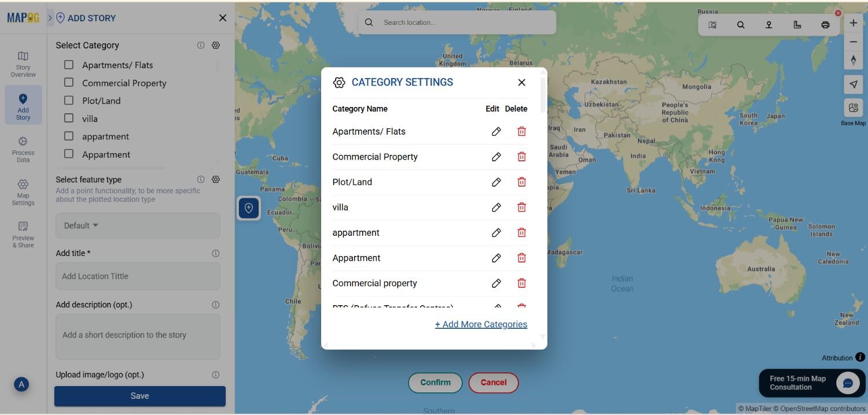Click the search magnifier in the map toolbar
The image size is (868, 415).
(741, 24)
